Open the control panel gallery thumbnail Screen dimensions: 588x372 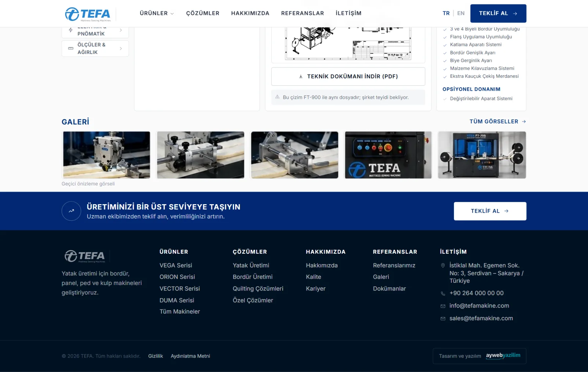[388, 155]
